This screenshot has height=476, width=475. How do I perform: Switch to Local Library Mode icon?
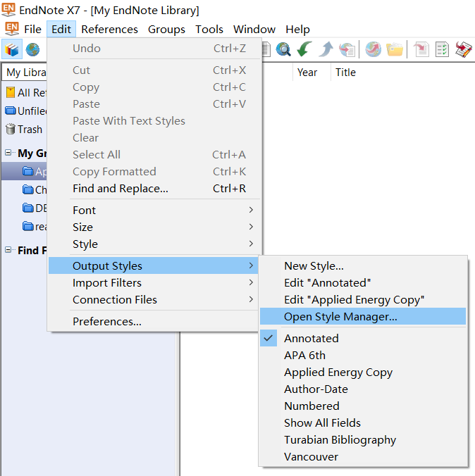tap(12, 49)
